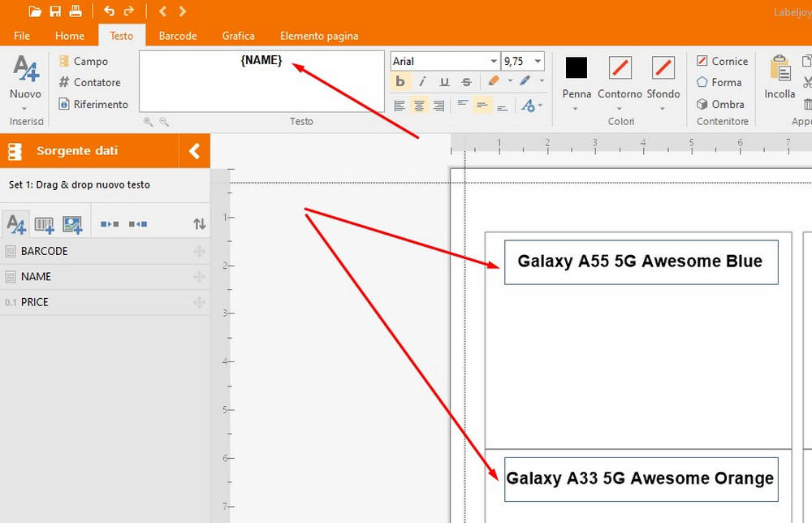The width and height of the screenshot is (812, 523).
Task: Click the sort fields arrows icon
Action: (199, 224)
